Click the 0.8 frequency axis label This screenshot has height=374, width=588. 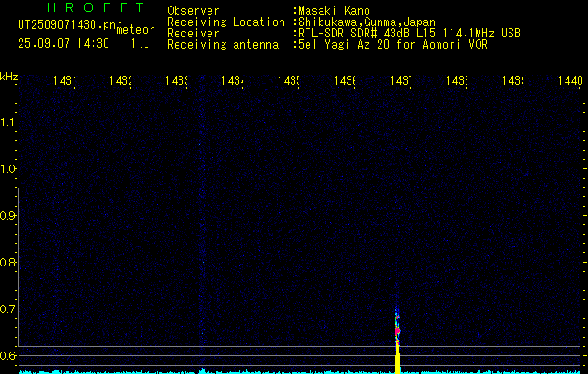click(x=7, y=262)
